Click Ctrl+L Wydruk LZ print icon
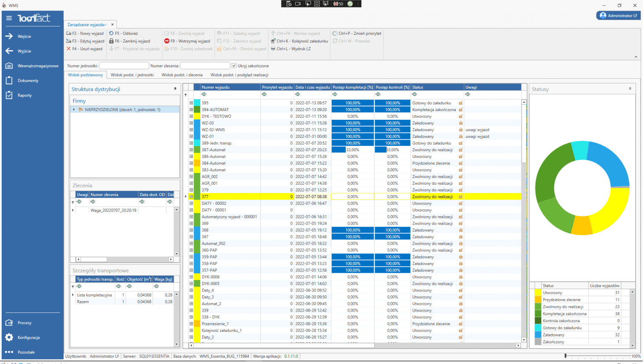The width and height of the screenshot is (644, 364). click(273, 49)
